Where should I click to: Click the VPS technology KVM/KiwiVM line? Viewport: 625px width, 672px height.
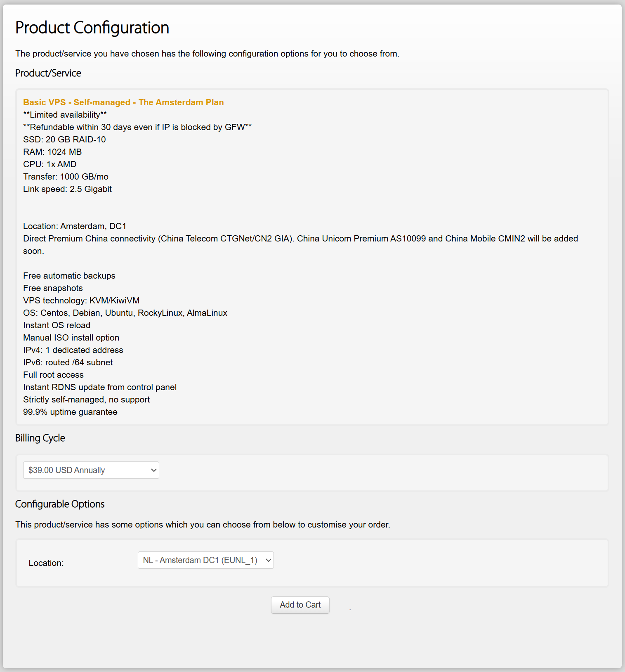click(x=81, y=301)
